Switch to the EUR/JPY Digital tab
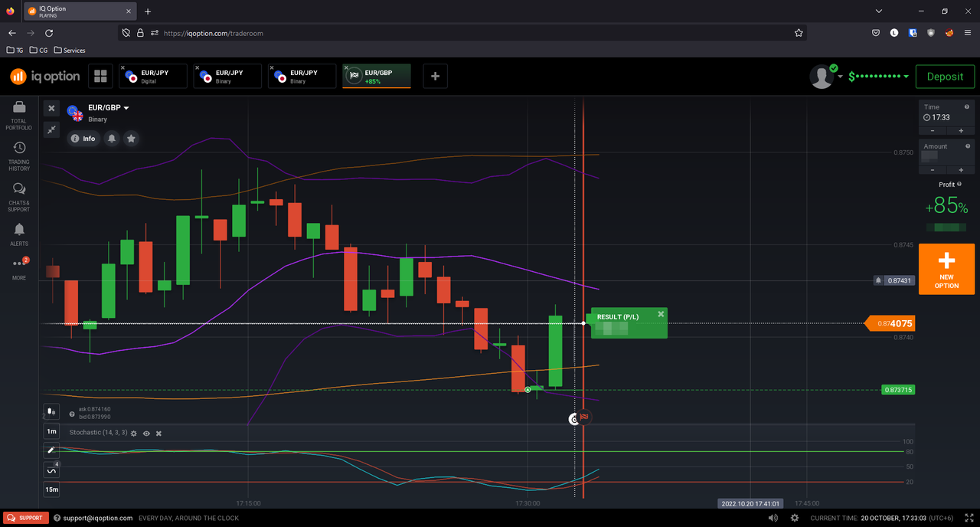980x527 pixels. pos(153,77)
